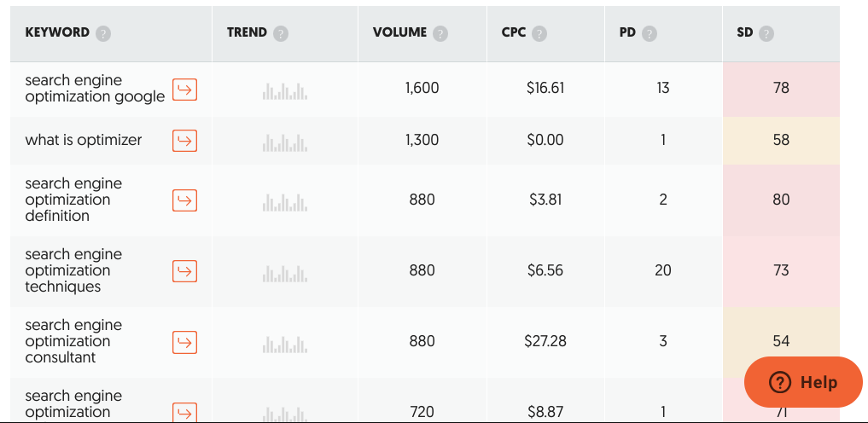This screenshot has height=423, width=868.
Task: Click arrow icon for 'search engine optimization techniques'
Action: pyautogui.click(x=185, y=271)
